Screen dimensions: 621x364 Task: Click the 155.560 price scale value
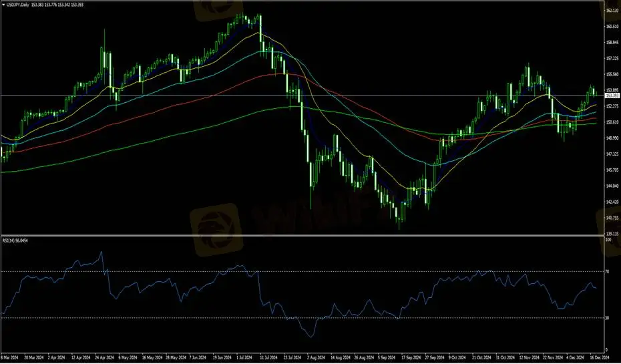612,74
